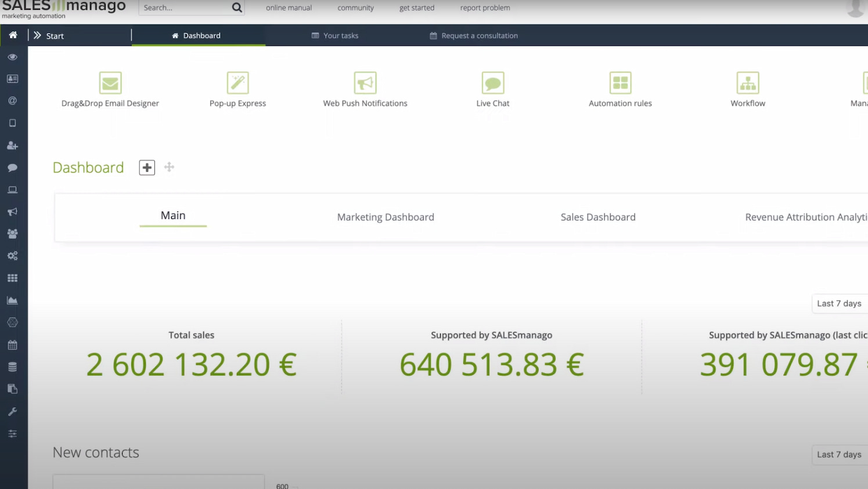Switch to the Marketing Dashboard tab
This screenshot has height=489, width=868.
pyautogui.click(x=386, y=217)
